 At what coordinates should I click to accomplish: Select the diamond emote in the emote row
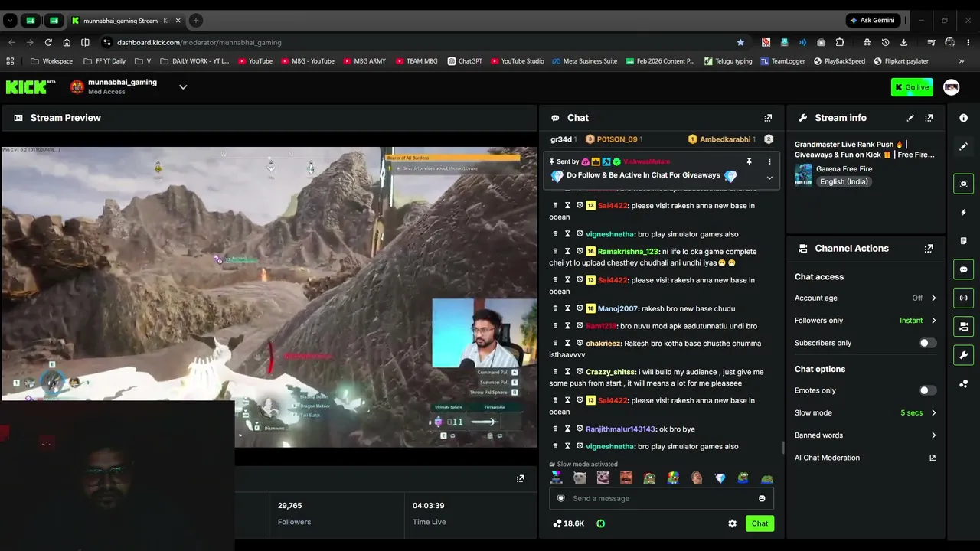pyautogui.click(x=720, y=478)
